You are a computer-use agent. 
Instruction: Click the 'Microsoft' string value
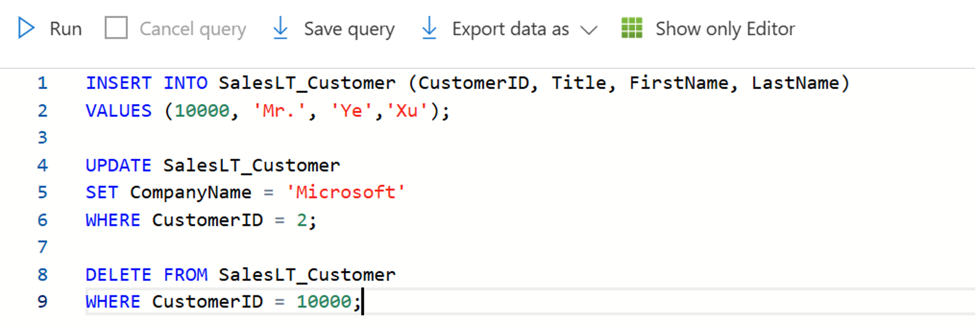346,193
